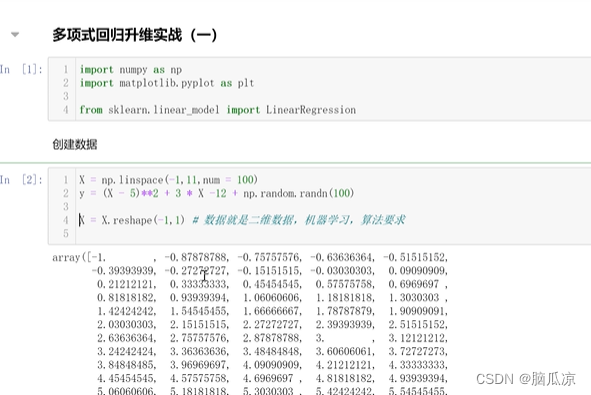The height and width of the screenshot is (395, 591).
Task: Click the array([-1. output start
Action: [x=80, y=257]
